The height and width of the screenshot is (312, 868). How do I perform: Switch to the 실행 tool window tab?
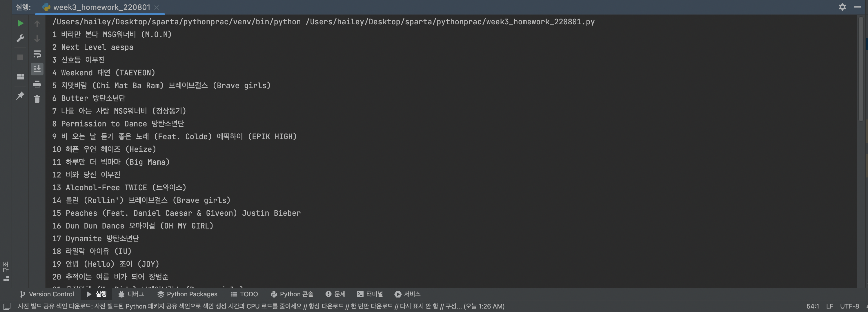(96, 294)
